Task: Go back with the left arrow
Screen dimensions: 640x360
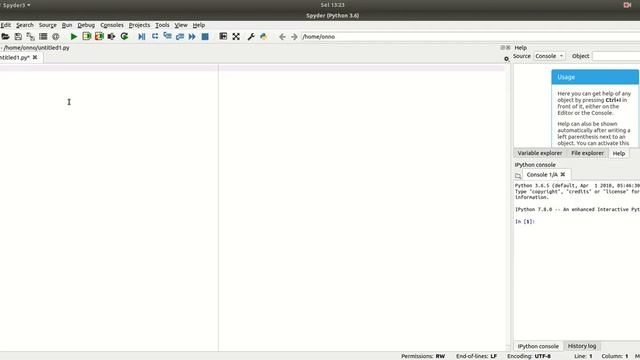Action: tap(282, 37)
